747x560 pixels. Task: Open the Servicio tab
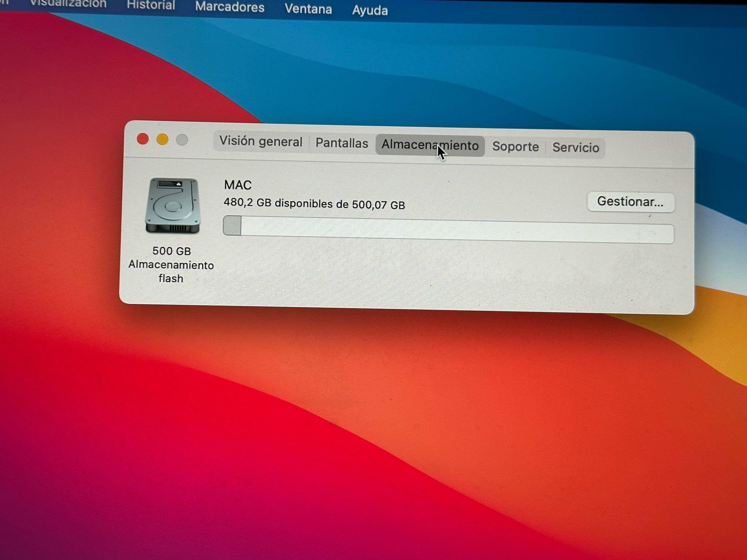point(576,148)
